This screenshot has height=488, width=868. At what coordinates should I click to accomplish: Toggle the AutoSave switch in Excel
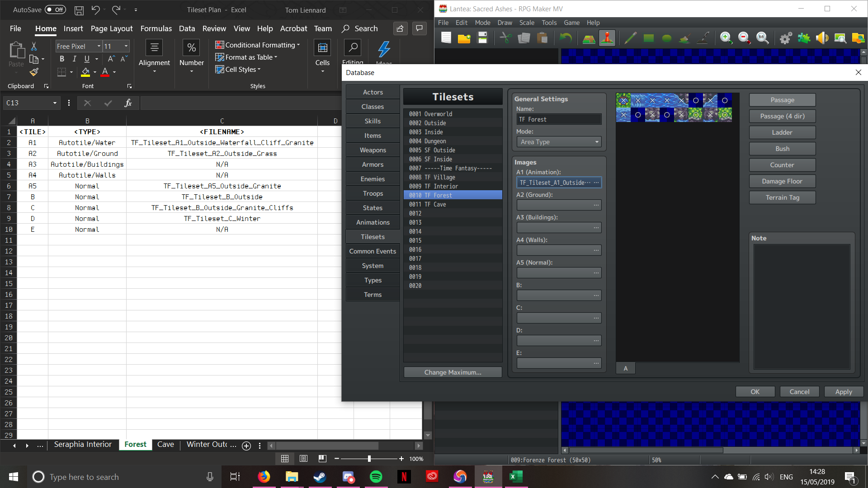click(x=55, y=9)
